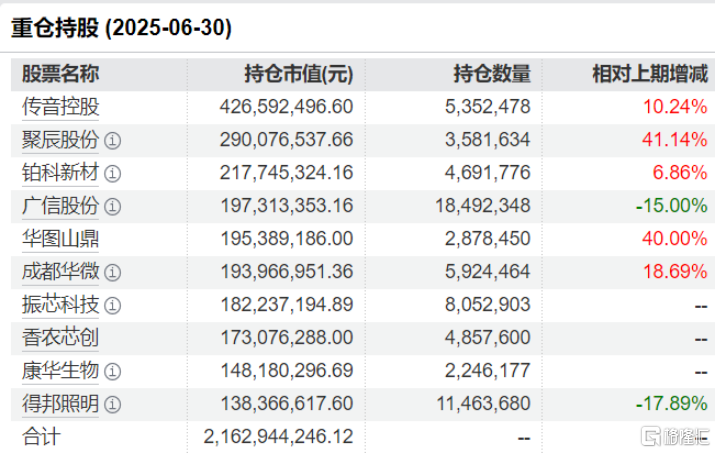Click the 合计 row label
Screen dimensions: 716x453
pyautogui.click(x=42, y=437)
